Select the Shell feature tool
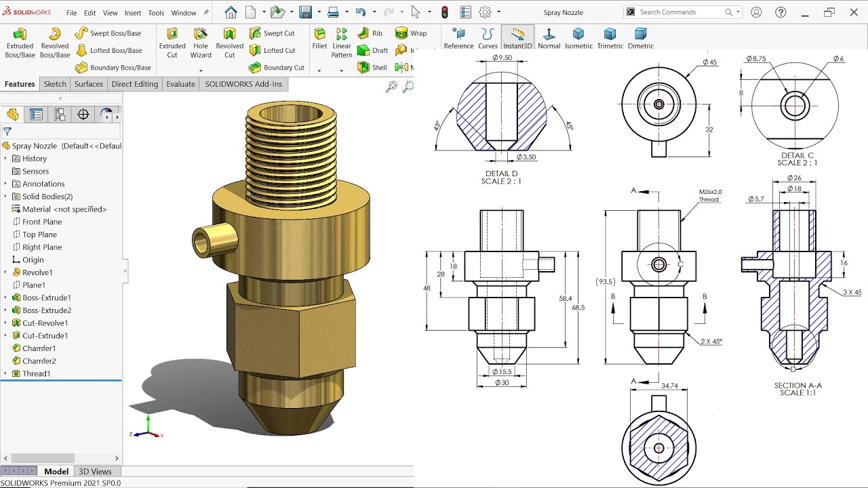This screenshot has height=488, width=868. tap(372, 68)
